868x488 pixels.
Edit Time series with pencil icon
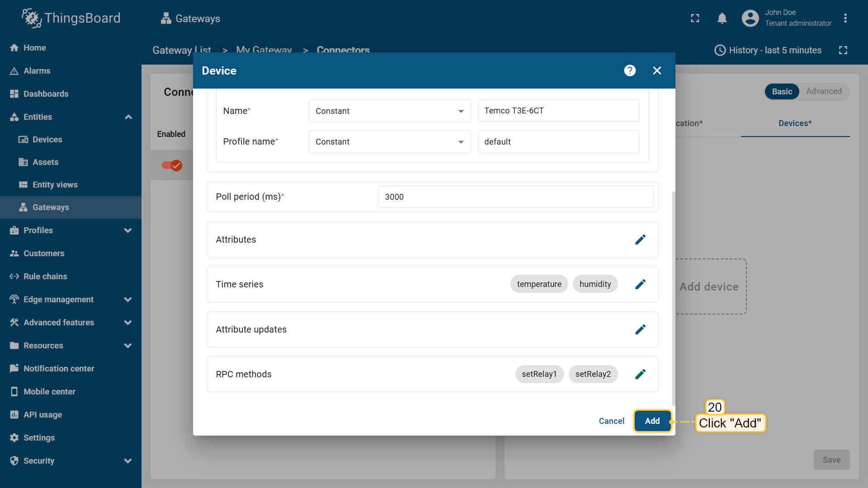640,284
